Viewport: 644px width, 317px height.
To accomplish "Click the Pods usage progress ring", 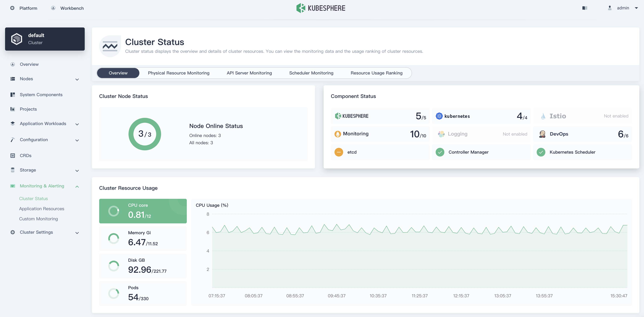I will [x=114, y=294].
